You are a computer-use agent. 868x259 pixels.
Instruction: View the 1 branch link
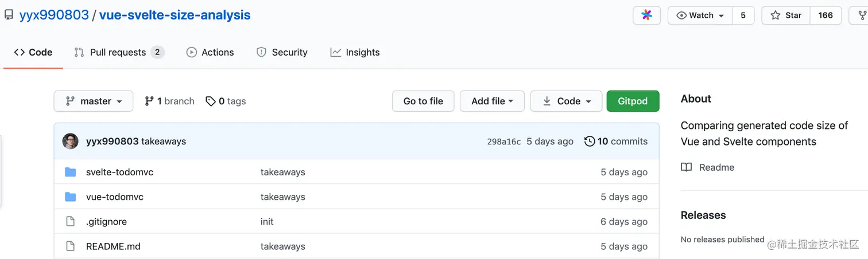click(x=169, y=101)
